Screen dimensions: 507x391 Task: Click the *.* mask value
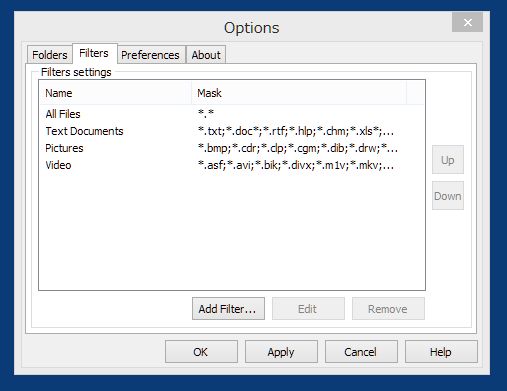206,114
